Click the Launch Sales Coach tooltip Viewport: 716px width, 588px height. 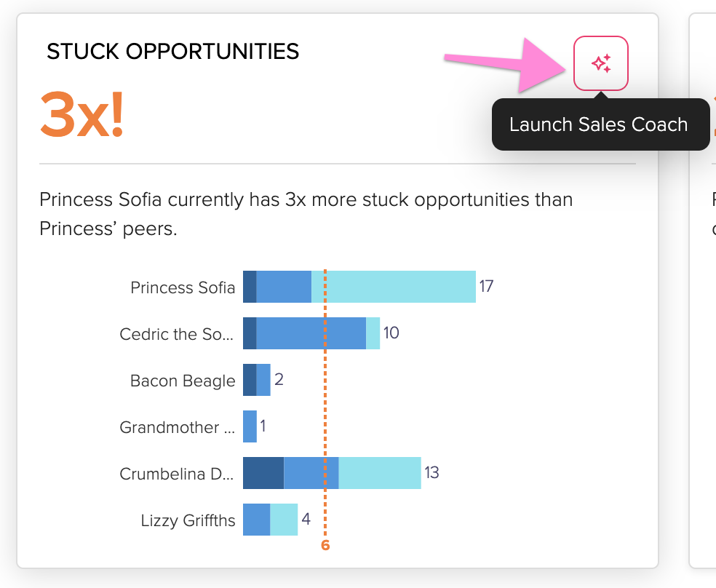click(600, 124)
